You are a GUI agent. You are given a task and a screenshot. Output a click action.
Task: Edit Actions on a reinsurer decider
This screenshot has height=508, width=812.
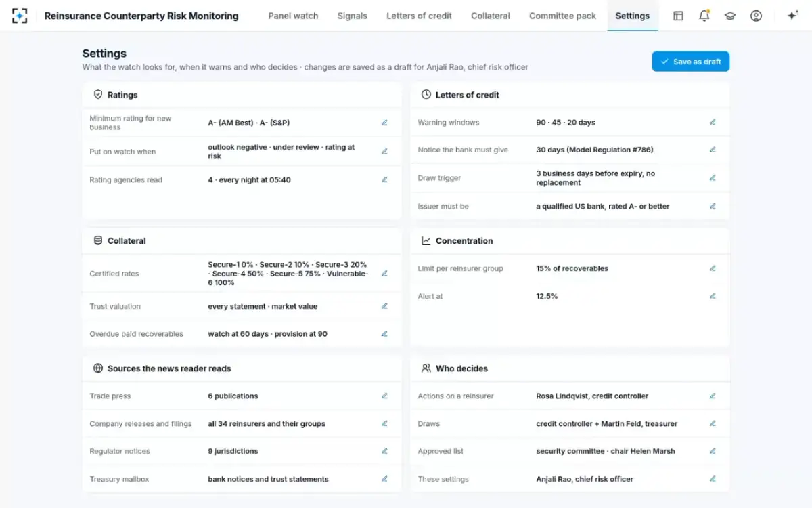pyautogui.click(x=713, y=396)
